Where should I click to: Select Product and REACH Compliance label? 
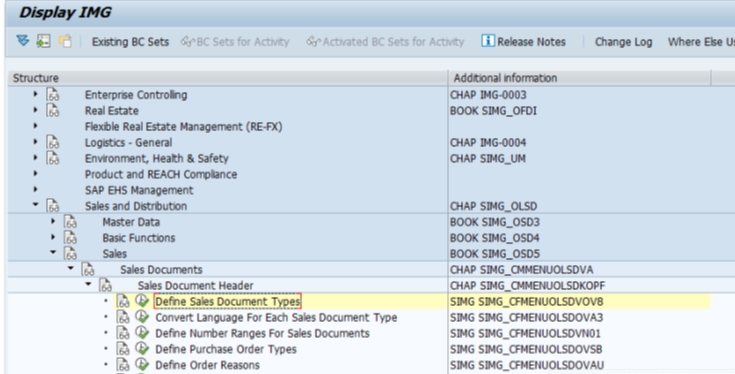coord(161,174)
